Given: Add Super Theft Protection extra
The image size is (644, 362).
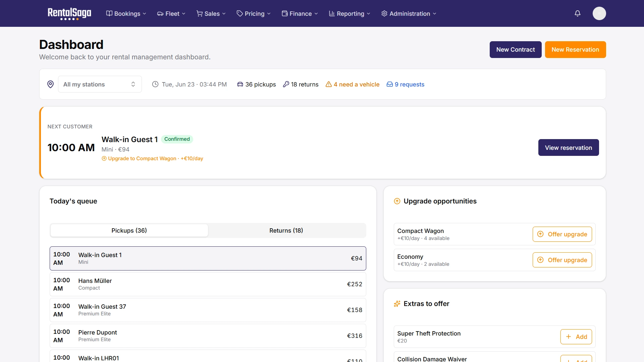Looking at the screenshot, I should coord(576,337).
